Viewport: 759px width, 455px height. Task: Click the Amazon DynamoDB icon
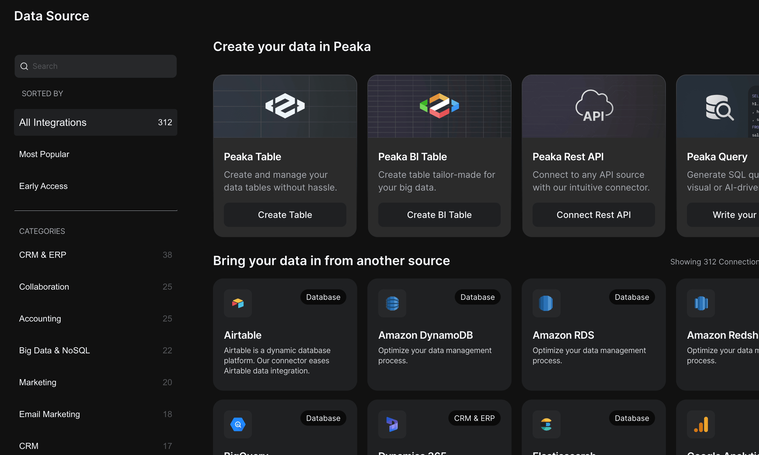point(392,303)
